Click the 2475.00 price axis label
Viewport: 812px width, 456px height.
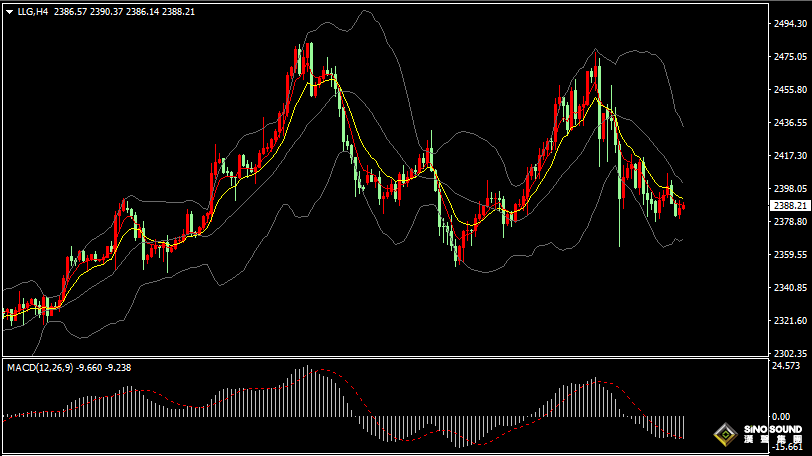[790, 57]
